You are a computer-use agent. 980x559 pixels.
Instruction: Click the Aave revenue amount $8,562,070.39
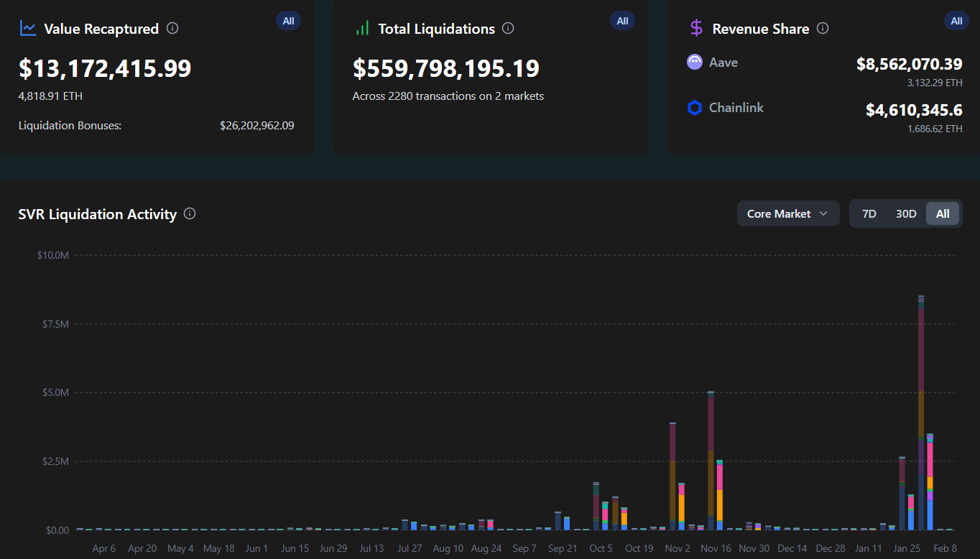pyautogui.click(x=910, y=64)
